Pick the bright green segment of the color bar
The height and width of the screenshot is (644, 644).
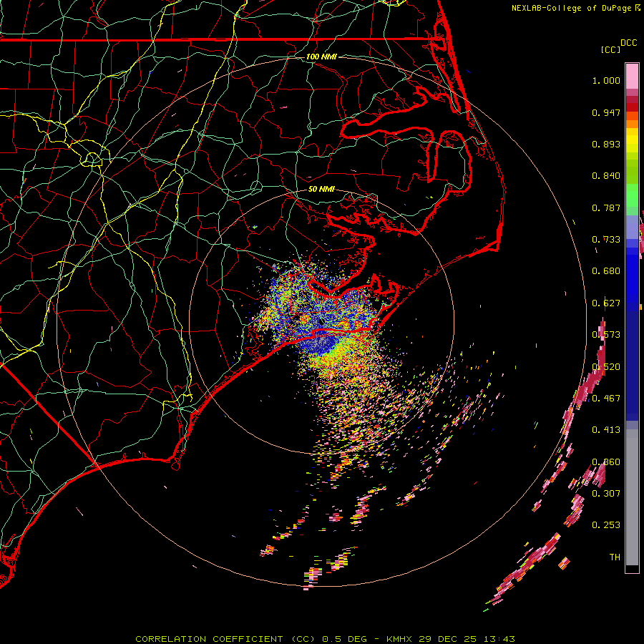(x=632, y=195)
